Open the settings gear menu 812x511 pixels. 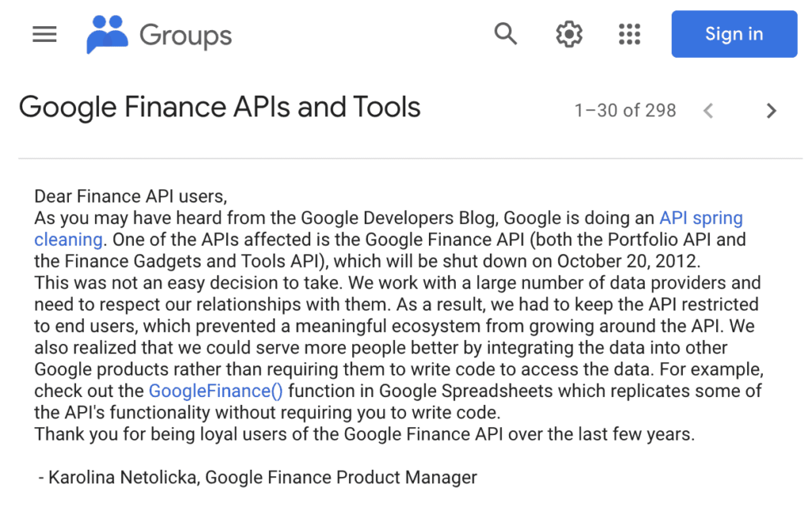[569, 34]
